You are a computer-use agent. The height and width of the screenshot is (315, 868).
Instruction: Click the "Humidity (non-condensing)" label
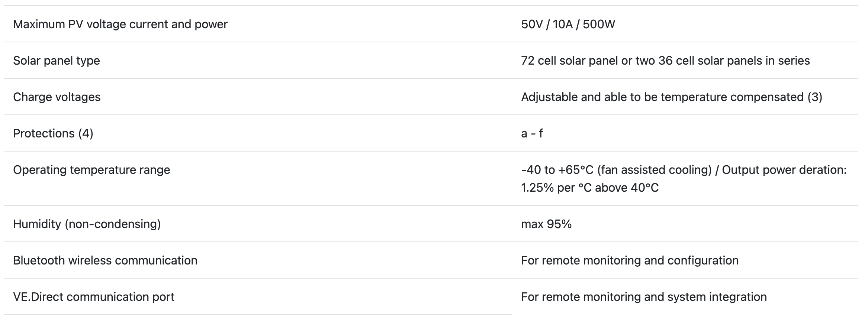(87, 224)
